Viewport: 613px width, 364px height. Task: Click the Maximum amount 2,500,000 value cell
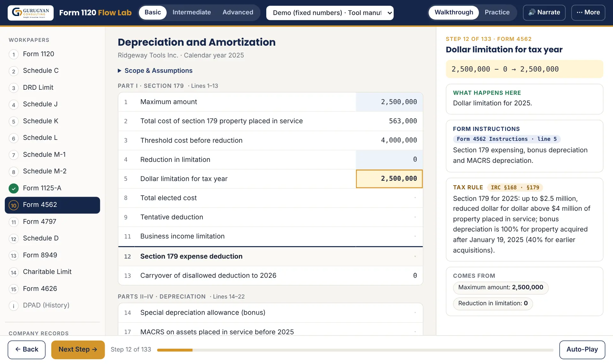[x=389, y=102]
